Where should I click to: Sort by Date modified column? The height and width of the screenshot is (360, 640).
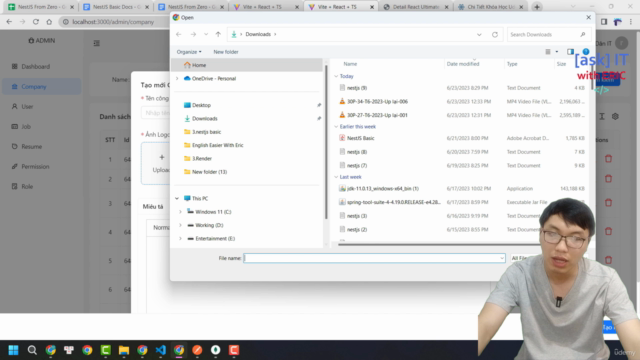(x=463, y=64)
